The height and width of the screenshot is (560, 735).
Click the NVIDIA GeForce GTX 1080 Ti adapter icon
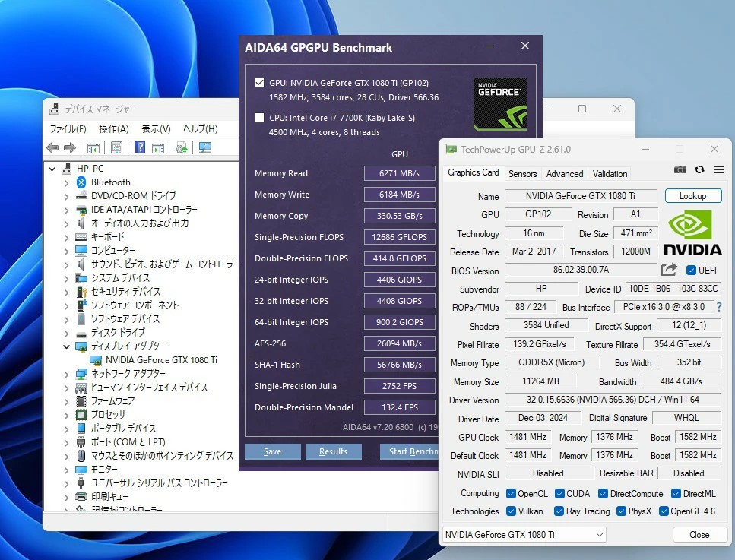pyautogui.click(x=96, y=360)
